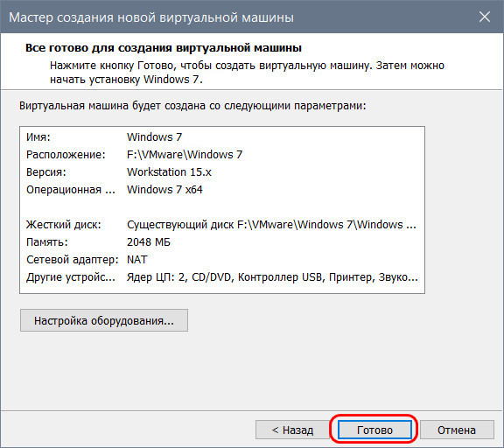The height and width of the screenshot is (448, 504).
Task: Click the bold heading Все готово для создания
Action: [164, 48]
